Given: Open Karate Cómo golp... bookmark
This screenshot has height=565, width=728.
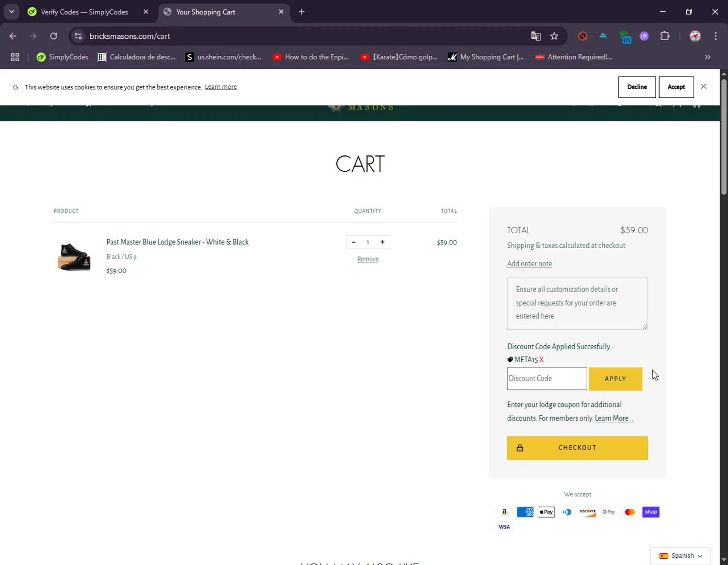Looking at the screenshot, I should coord(399,57).
